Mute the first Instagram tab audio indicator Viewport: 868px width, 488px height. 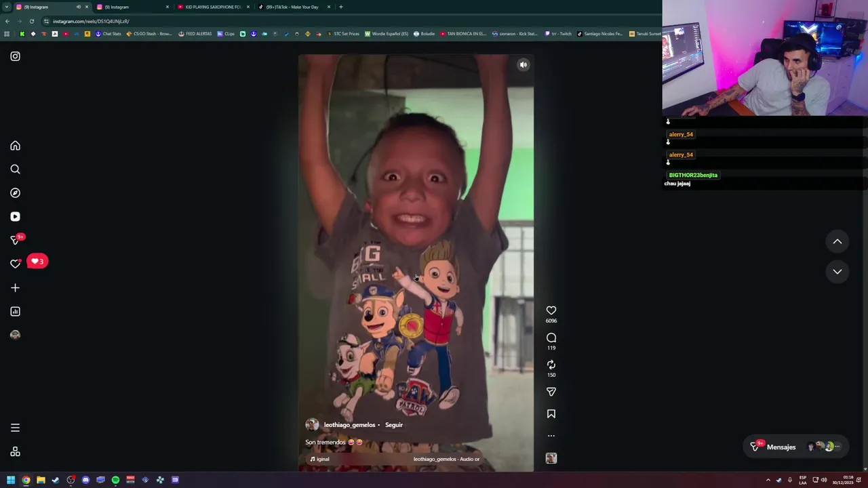(78, 7)
